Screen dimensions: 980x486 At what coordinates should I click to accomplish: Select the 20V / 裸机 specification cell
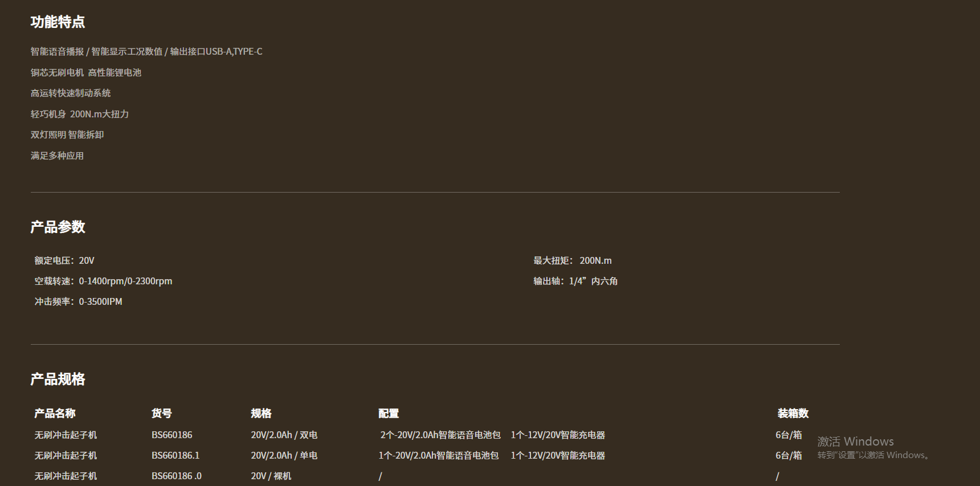[271, 476]
